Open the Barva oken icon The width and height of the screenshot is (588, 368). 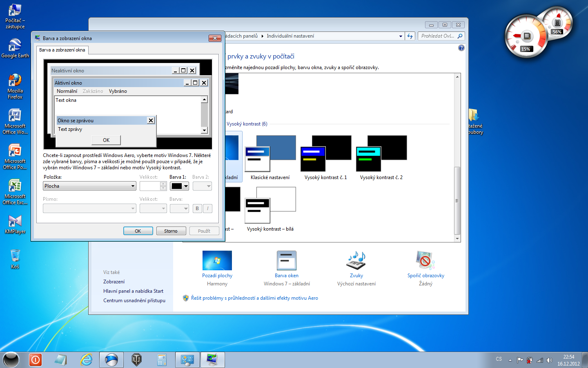[286, 261]
